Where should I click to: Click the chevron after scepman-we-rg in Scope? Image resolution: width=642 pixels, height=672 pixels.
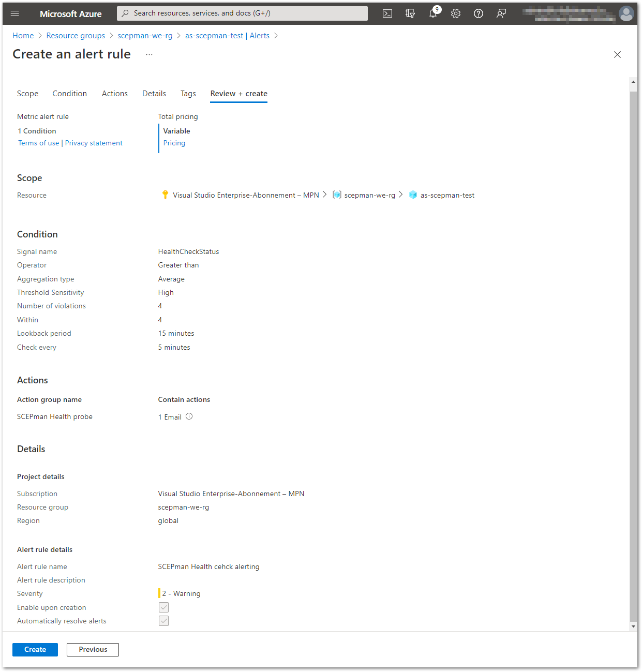point(400,195)
